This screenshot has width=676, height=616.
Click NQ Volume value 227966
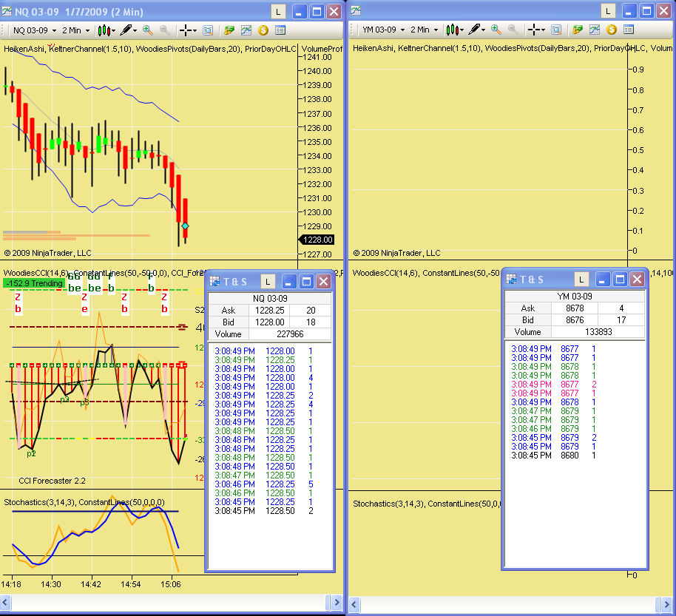(x=290, y=334)
